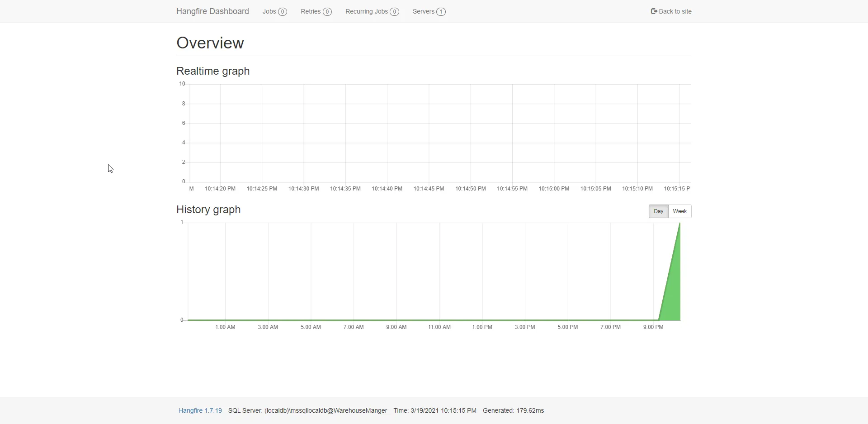
Task: Open the Recurring Jobs page
Action: pos(366,11)
